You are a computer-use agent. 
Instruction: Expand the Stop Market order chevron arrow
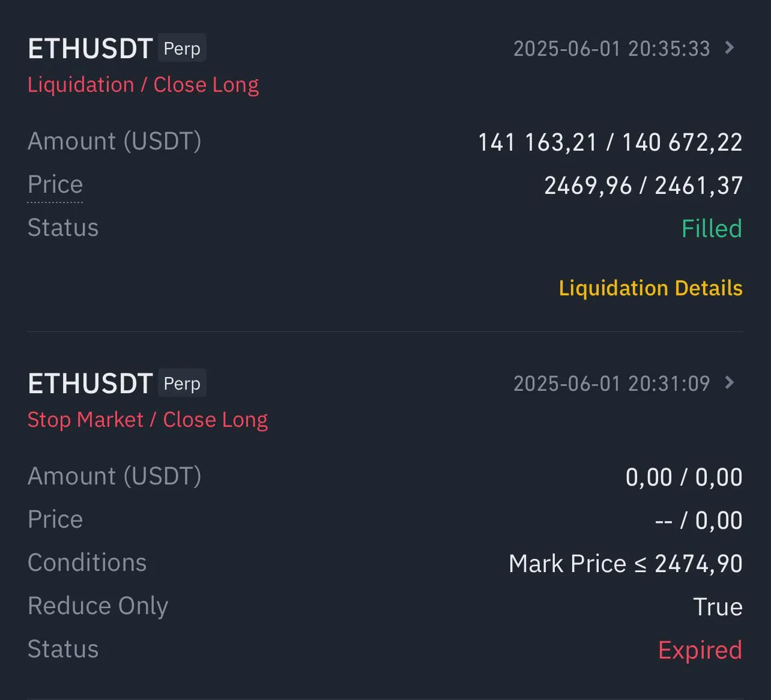[730, 383]
